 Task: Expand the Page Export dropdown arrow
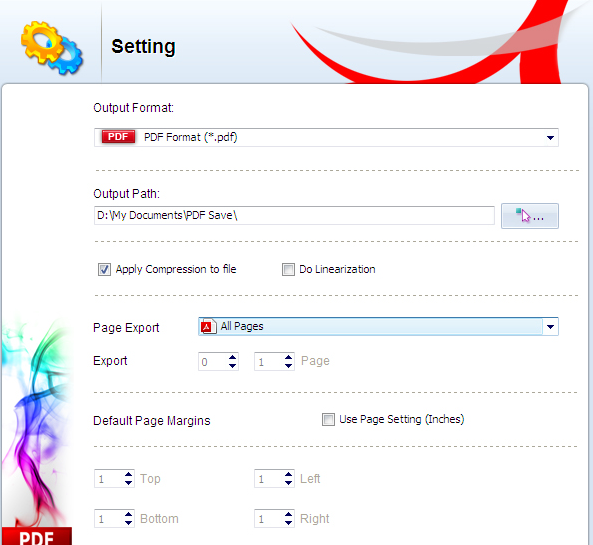coord(550,327)
